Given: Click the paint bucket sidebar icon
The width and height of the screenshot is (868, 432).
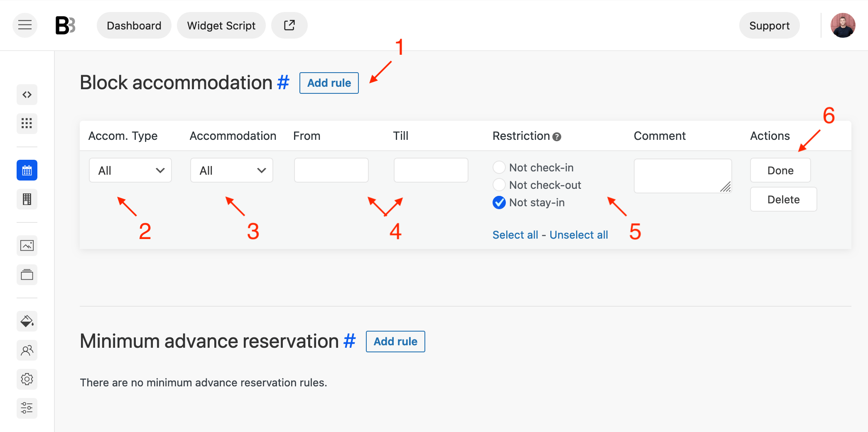Looking at the screenshot, I should (27, 321).
